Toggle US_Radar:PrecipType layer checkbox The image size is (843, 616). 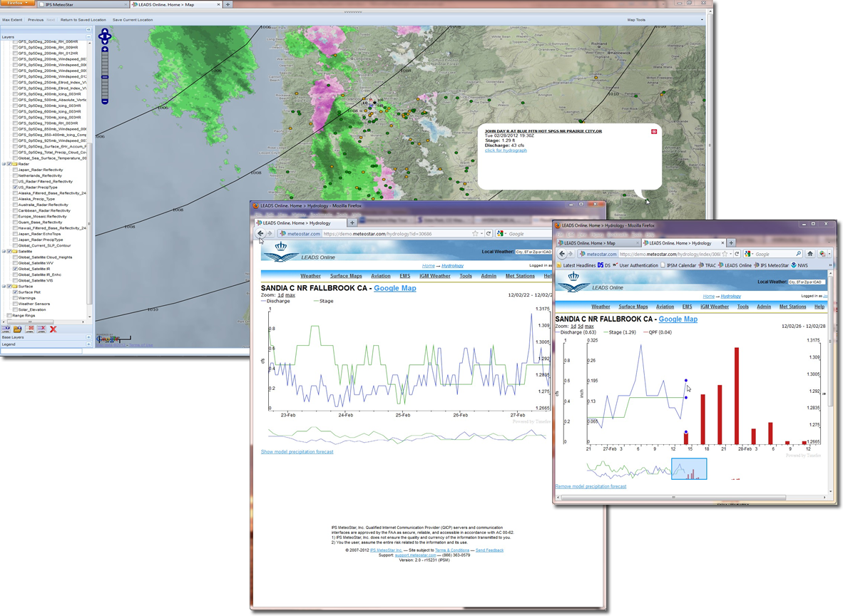tap(15, 187)
